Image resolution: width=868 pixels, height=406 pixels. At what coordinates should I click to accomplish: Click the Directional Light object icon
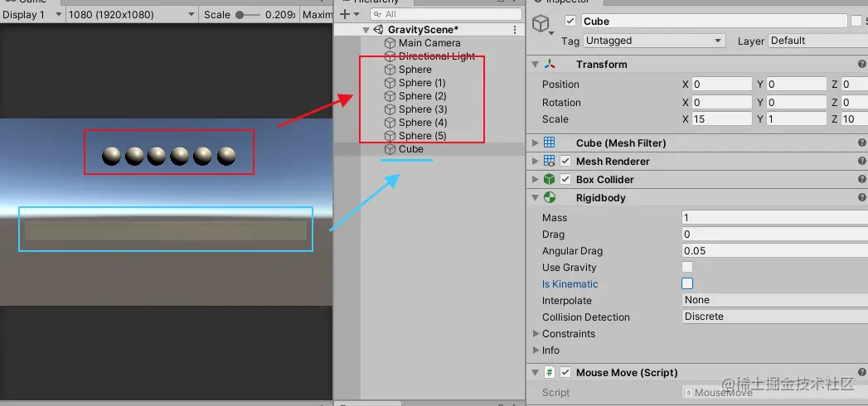coord(390,56)
